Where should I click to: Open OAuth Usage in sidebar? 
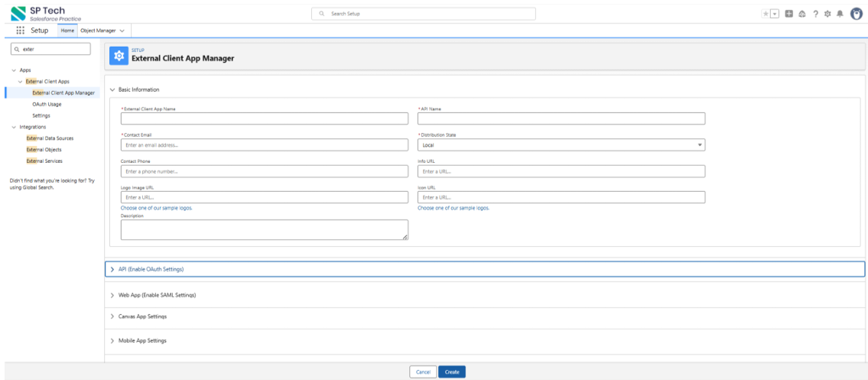point(47,104)
